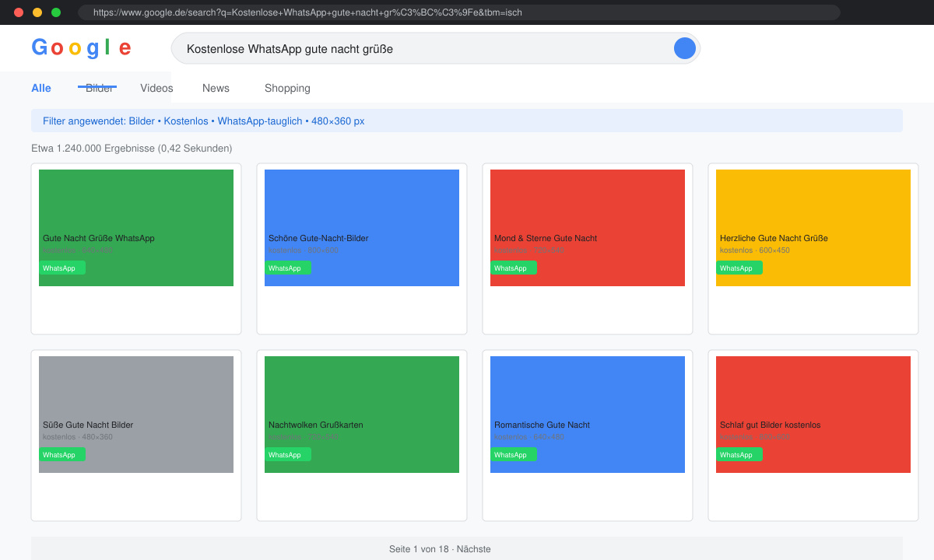Click the title text 'Schlaf gut Bilder kostenlos'
Screen dimensions: 934x560
tap(771, 425)
